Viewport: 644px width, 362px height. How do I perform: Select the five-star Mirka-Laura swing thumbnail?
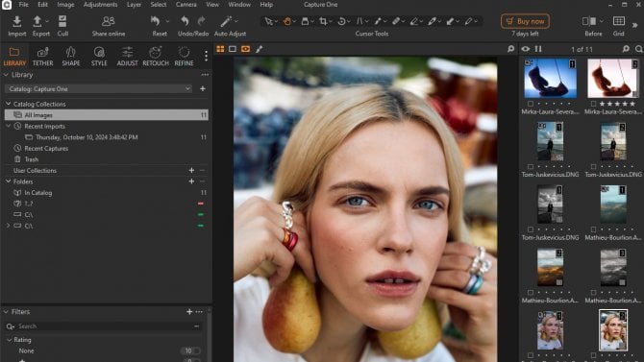coord(612,79)
